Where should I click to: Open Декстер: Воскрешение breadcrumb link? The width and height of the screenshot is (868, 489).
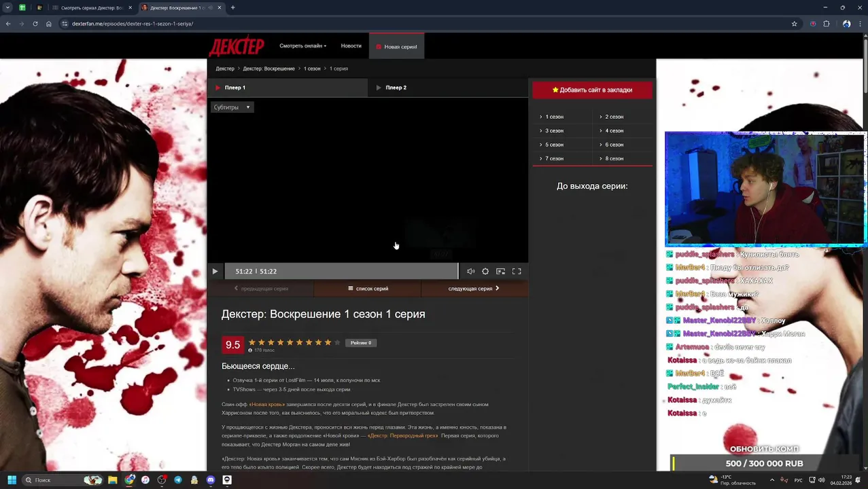[x=268, y=69]
